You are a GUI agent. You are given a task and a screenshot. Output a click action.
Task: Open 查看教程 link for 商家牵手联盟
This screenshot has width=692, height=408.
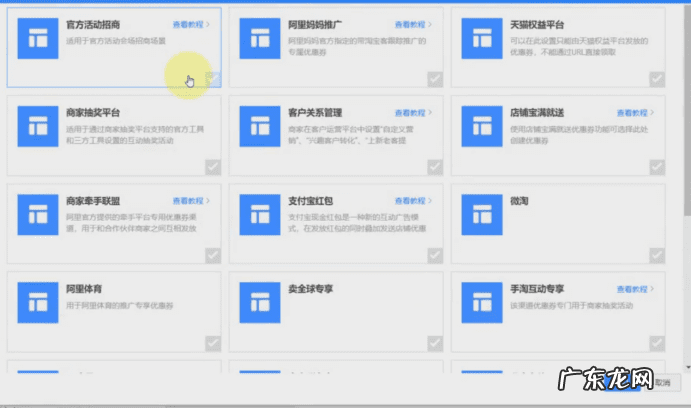point(191,201)
